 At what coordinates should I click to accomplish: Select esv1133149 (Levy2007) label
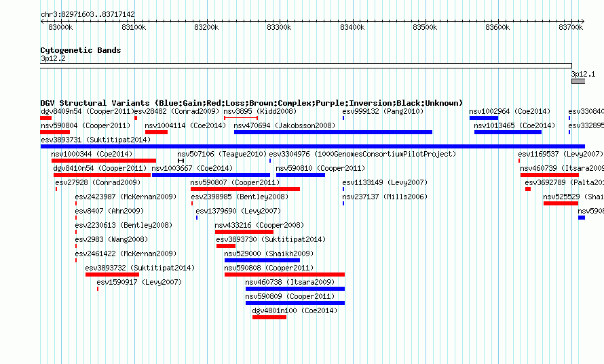click(385, 183)
